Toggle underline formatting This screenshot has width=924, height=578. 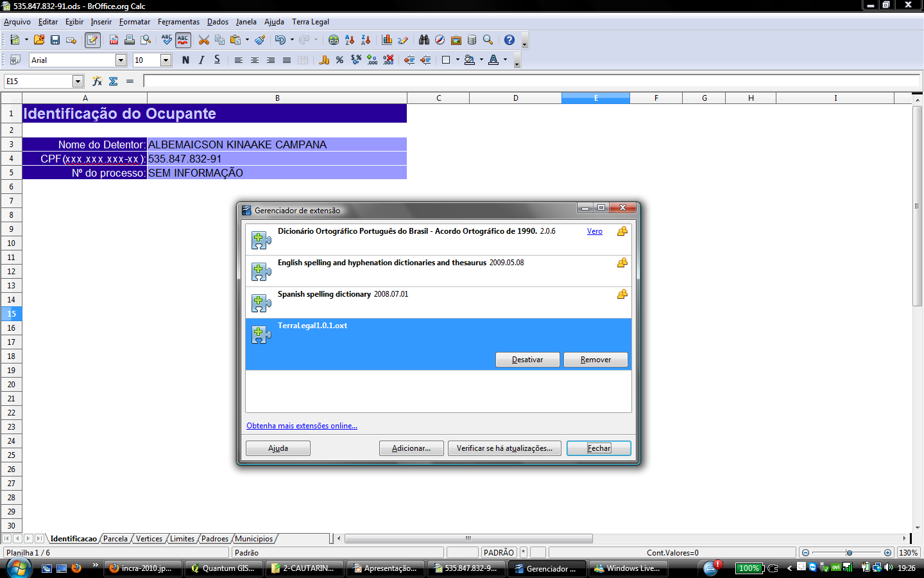218,60
